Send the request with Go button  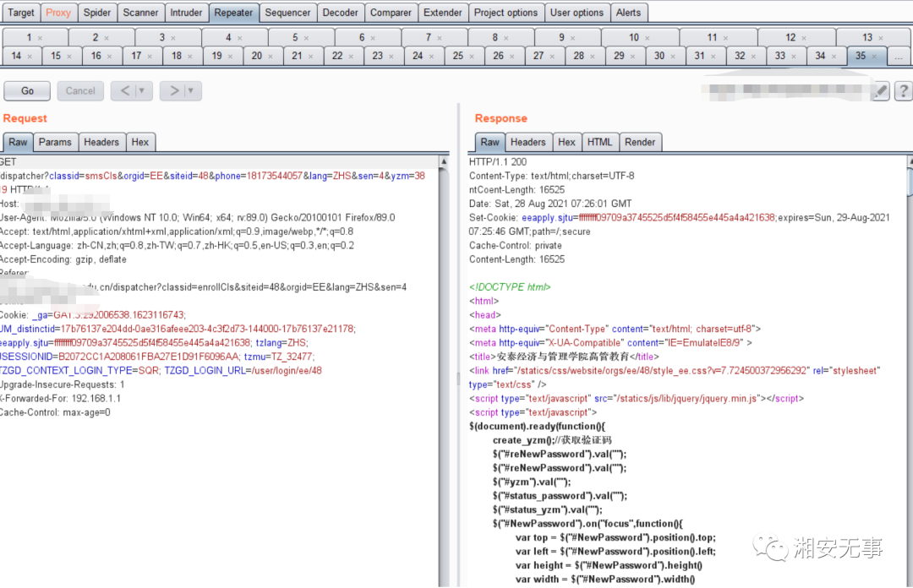(27, 91)
